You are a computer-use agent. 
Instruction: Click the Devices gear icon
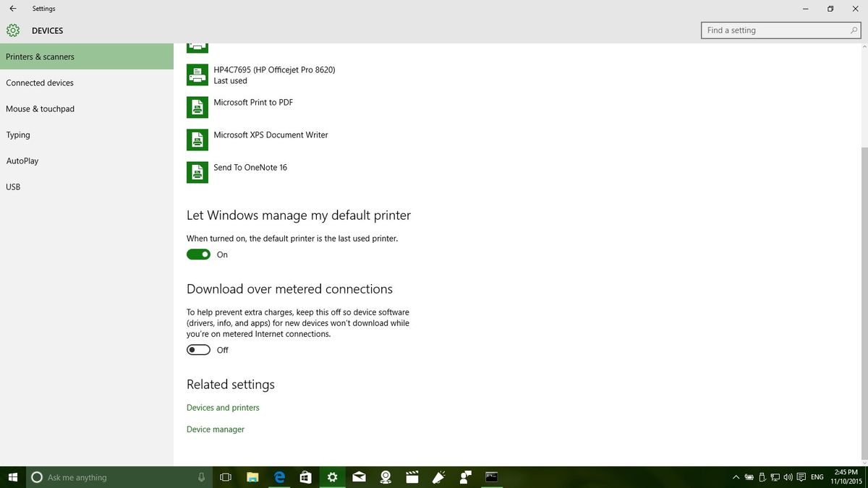point(12,30)
